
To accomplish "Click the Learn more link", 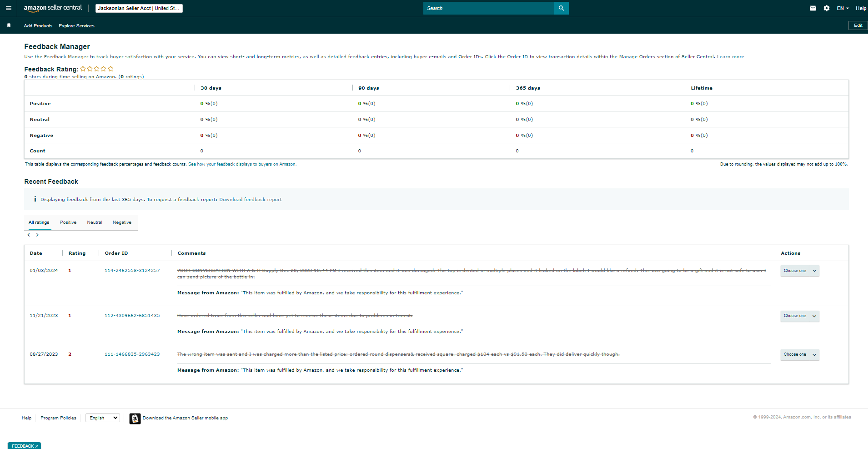I will click(x=731, y=57).
